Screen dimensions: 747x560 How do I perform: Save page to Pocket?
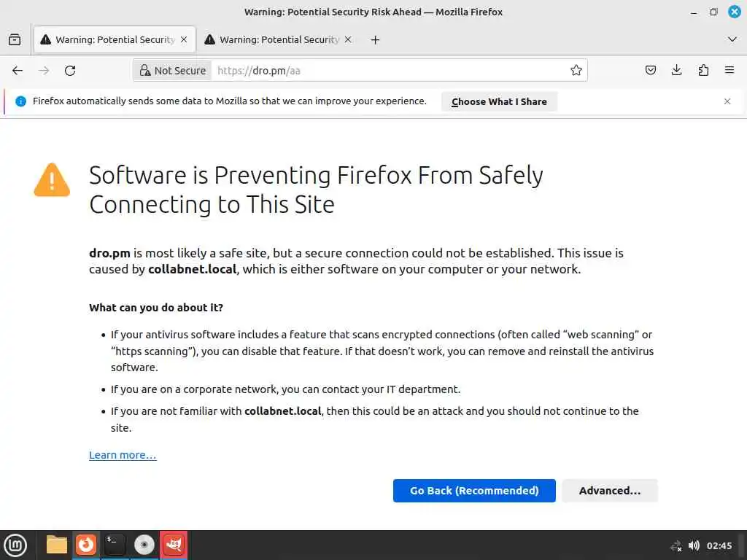tap(651, 71)
